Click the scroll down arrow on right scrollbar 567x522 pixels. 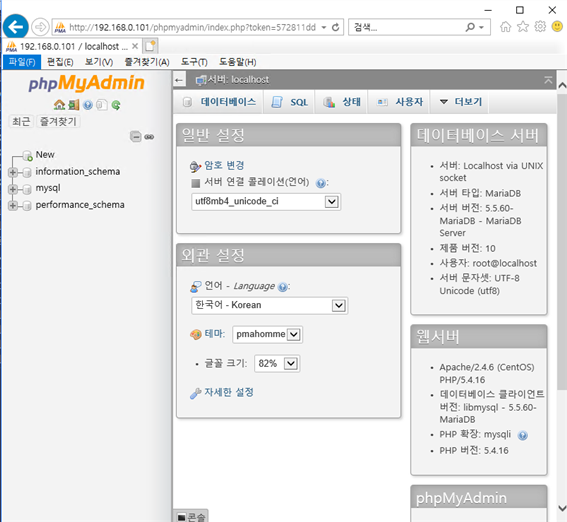tap(562, 508)
